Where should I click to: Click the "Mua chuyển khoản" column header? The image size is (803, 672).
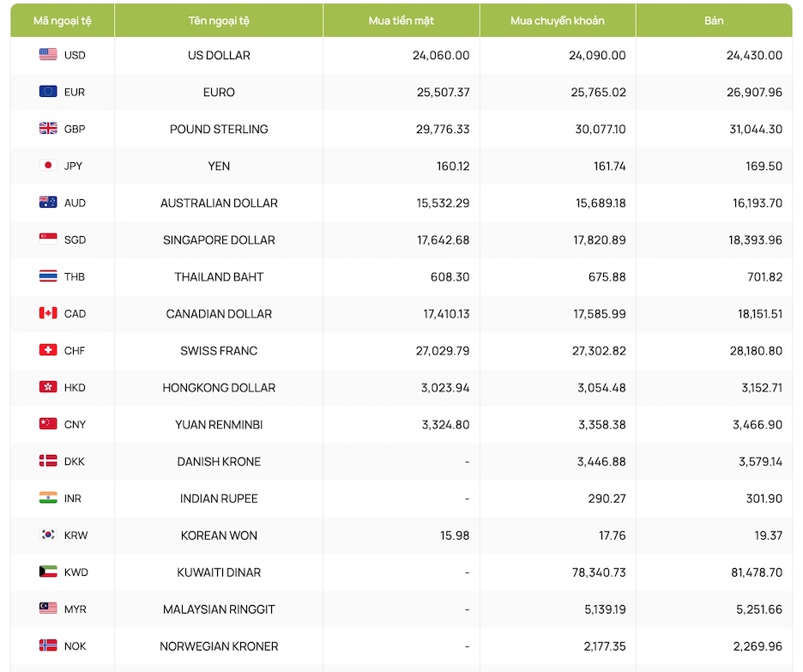pyautogui.click(x=557, y=21)
